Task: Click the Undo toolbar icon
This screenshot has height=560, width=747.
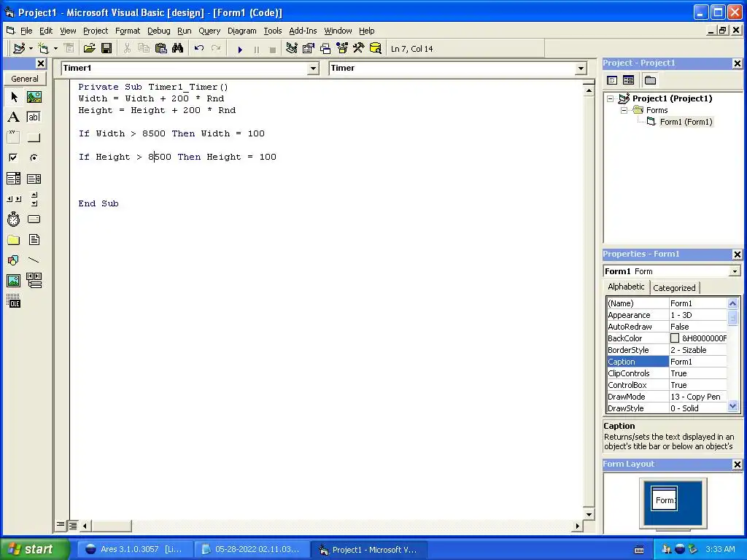Action: point(199,49)
